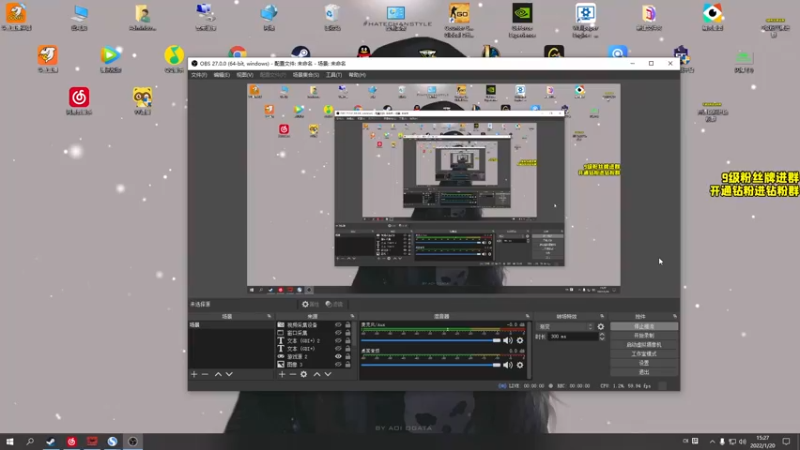Open the View (V) menu
The width and height of the screenshot is (800, 450).
pos(244,75)
